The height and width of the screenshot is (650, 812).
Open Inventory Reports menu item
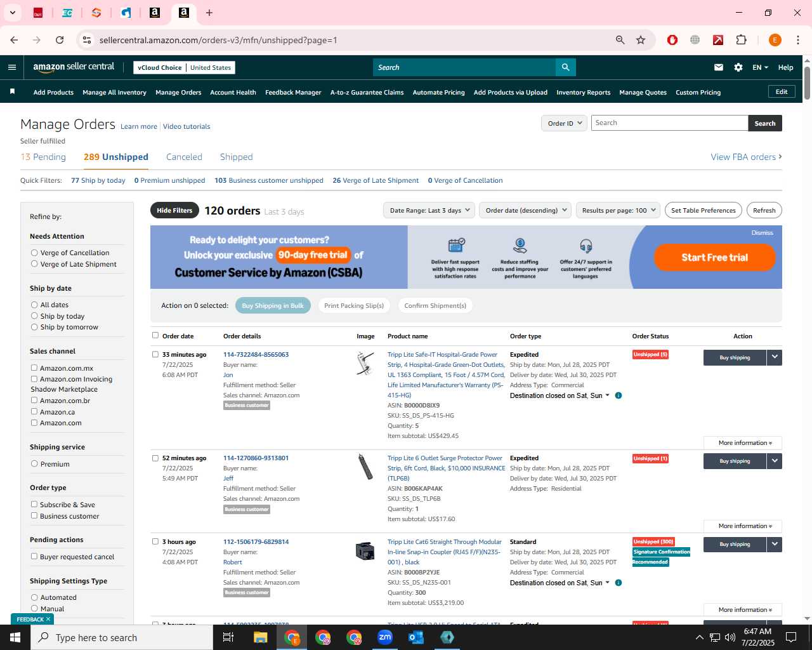click(x=583, y=93)
